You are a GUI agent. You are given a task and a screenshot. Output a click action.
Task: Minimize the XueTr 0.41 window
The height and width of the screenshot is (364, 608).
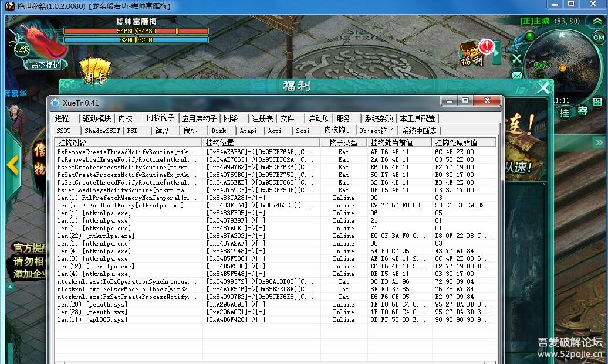[x=450, y=101]
